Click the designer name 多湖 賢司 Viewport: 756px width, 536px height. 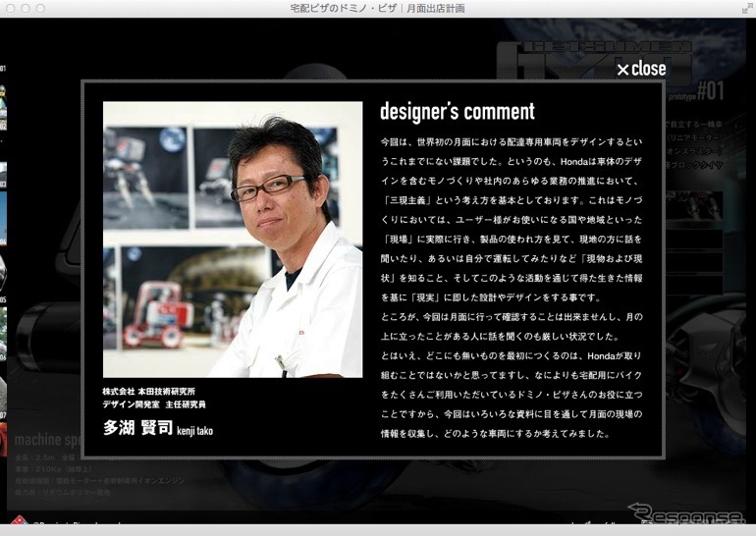coord(136,429)
